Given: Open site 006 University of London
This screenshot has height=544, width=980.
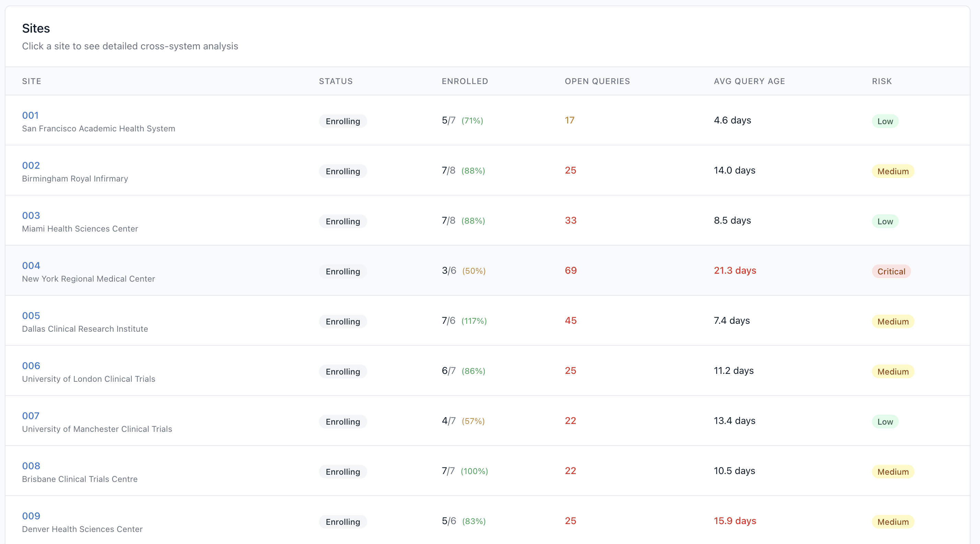Looking at the screenshot, I should (x=31, y=366).
